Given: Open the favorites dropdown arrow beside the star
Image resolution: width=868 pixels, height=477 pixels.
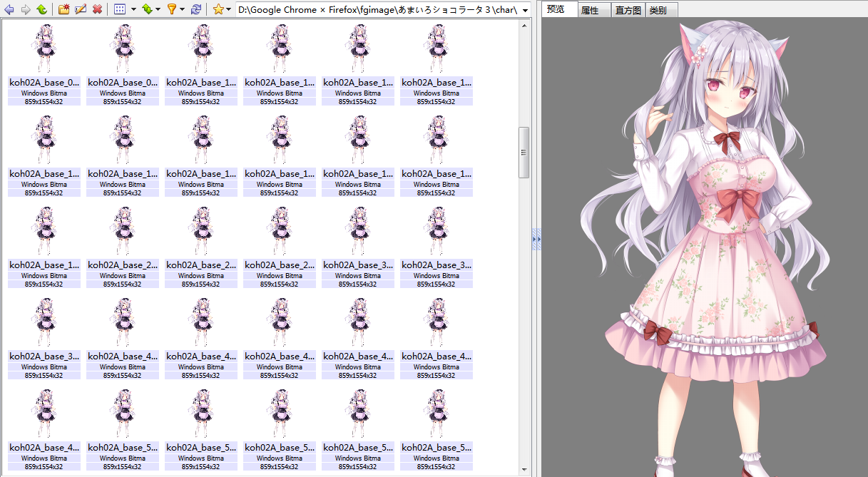Looking at the screenshot, I should 228,9.
